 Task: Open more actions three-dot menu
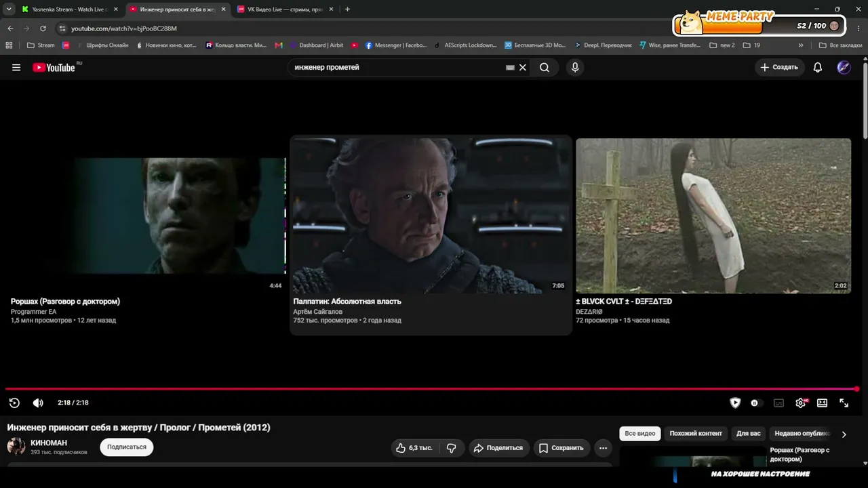[603, 448]
